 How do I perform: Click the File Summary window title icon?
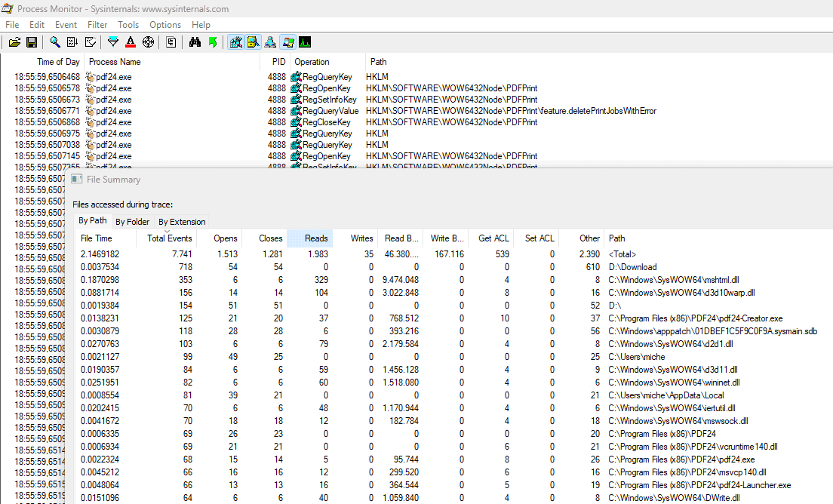76,179
